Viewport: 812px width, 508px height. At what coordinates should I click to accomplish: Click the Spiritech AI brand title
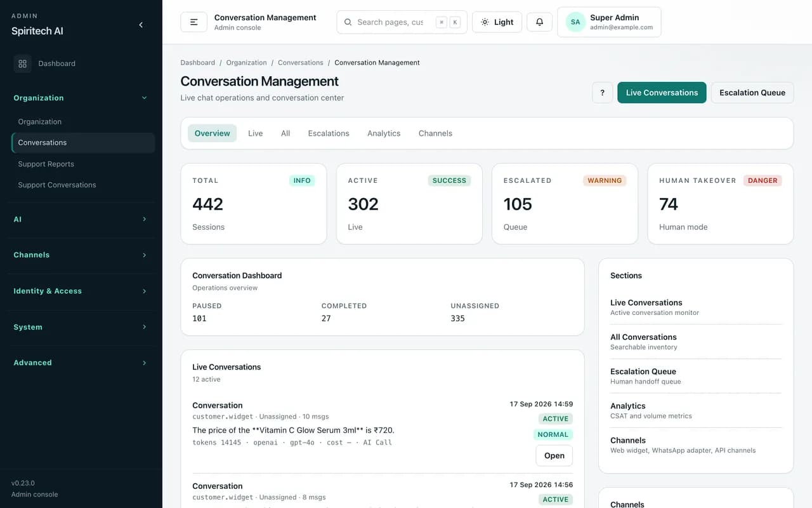click(37, 30)
